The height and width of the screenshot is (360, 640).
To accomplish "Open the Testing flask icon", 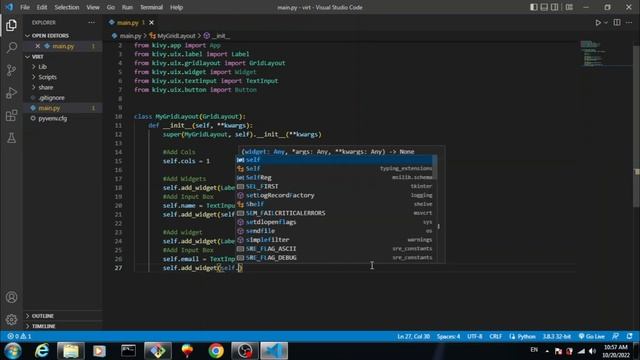I will (x=11, y=138).
